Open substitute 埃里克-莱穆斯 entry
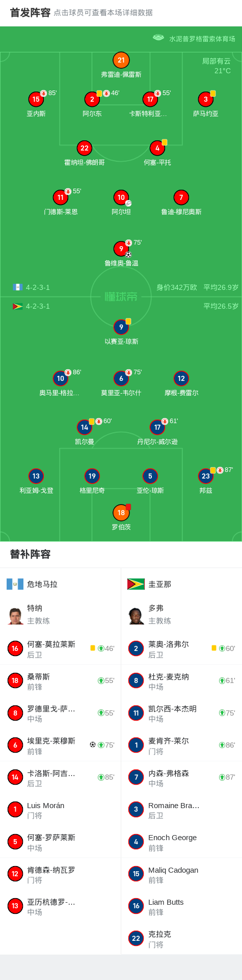 click(61, 745)
